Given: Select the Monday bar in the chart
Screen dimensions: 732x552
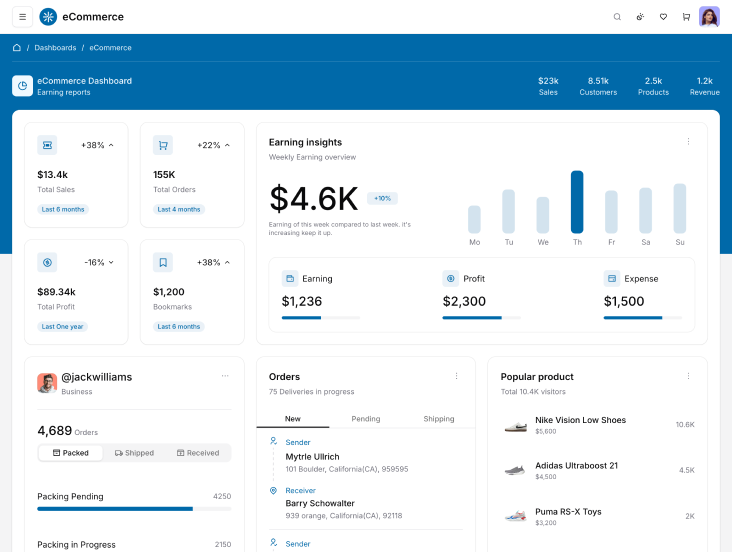Looking at the screenshot, I should pos(474,219).
